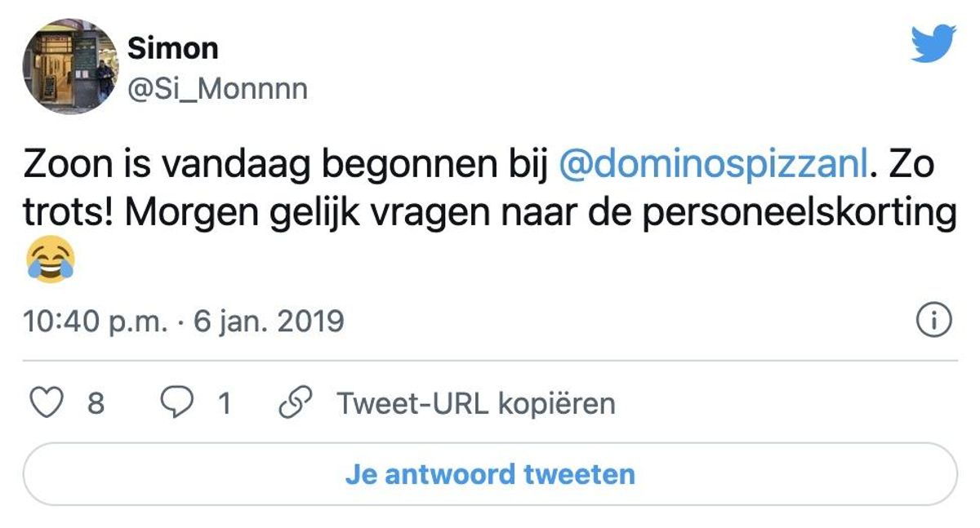This screenshot has width=980, height=528.
Task: Open the @Si_Monnnn handle link
Action: coord(217,87)
